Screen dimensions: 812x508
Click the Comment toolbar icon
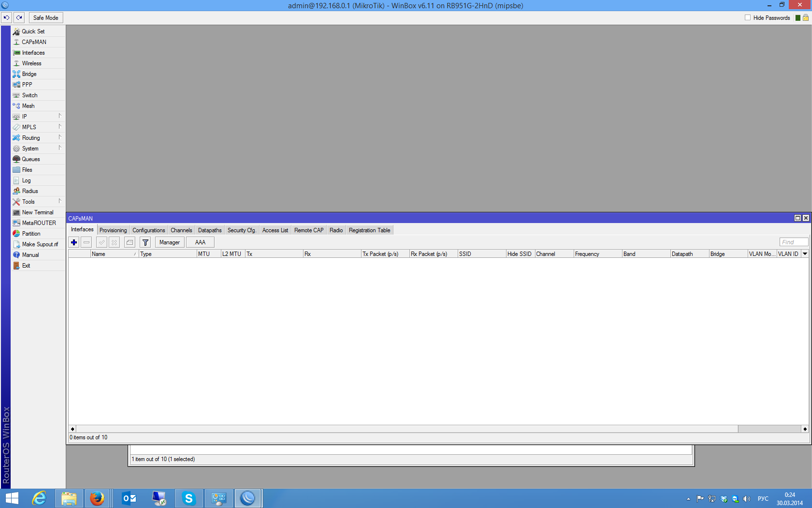click(130, 242)
